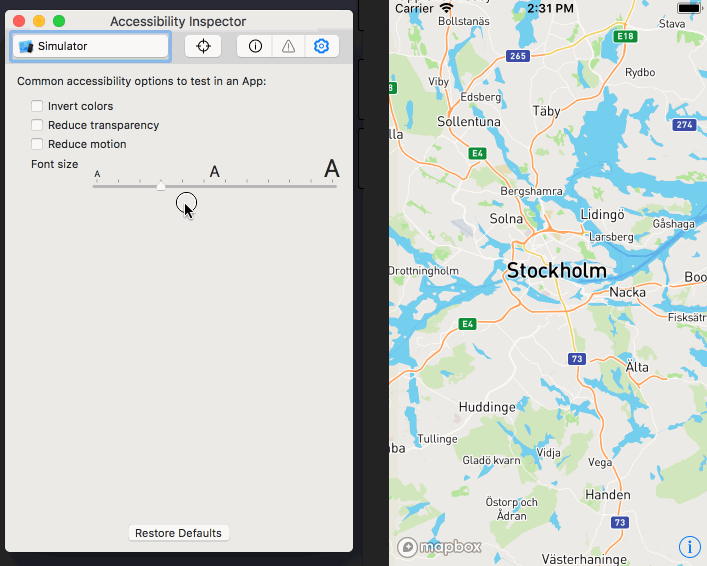The width and height of the screenshot is (707, 566).
Task: Click the green zoom button of Accessibility Inspector
Action: pos(59,21)
